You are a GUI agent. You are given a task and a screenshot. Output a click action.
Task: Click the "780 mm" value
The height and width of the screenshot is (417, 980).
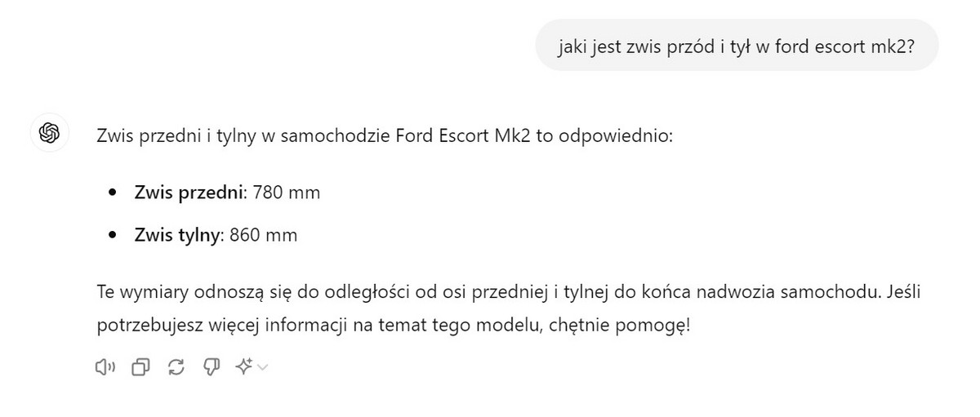287,193
